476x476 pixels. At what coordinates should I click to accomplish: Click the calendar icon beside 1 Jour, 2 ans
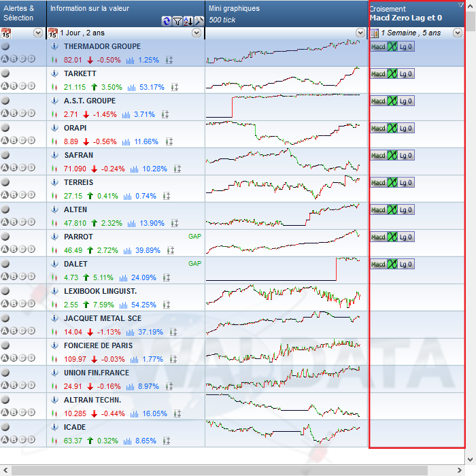(x=53, y=33)
